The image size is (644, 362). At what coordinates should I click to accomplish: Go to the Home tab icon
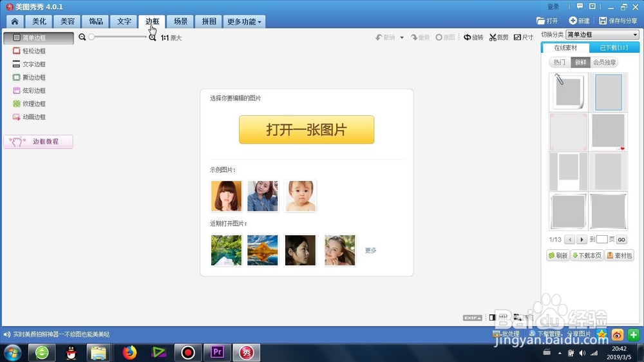15,21
